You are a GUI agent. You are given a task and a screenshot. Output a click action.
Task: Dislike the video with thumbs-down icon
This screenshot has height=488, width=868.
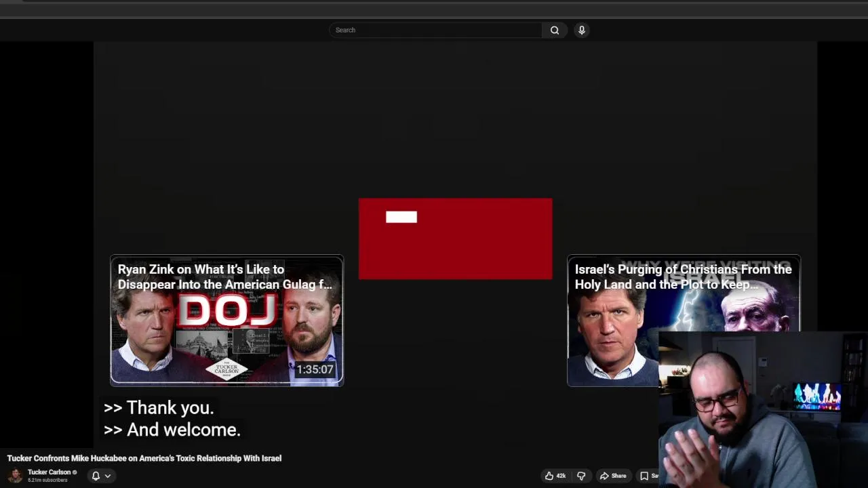pos(581,476)
